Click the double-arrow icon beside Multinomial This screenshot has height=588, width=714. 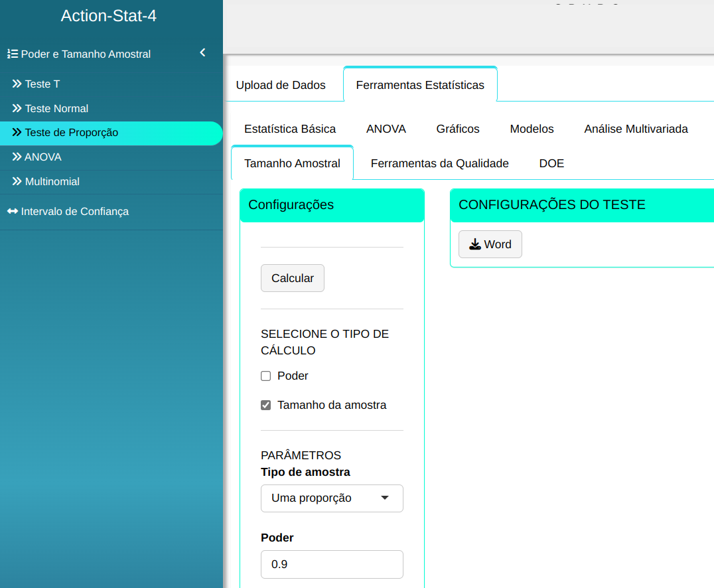pyautogui.click(x=17, y=182)
